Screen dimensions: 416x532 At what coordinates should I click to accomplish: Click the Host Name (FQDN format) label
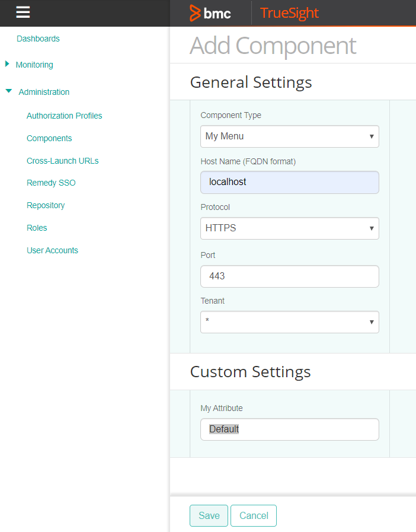click(x=248, y=161)
